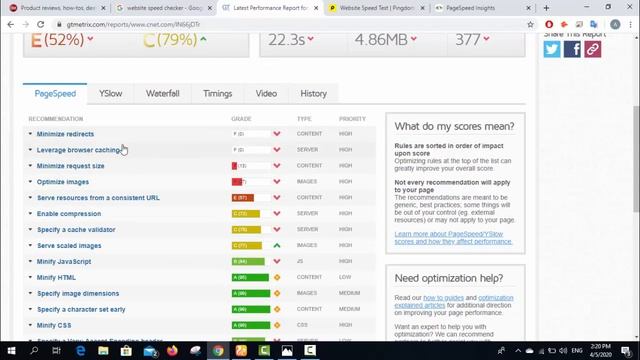Open the 'how to guides' link

pos(443,298)
